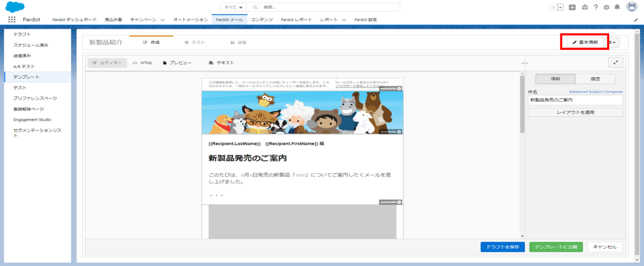Open the setup gear in the header
This screenshot has width=644, height=266.
point(606,8)
